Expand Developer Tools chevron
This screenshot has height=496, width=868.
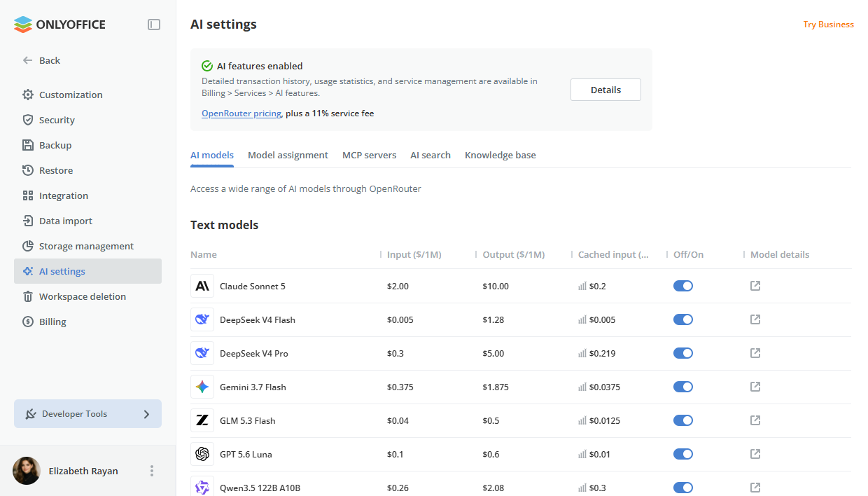(146, 414)
